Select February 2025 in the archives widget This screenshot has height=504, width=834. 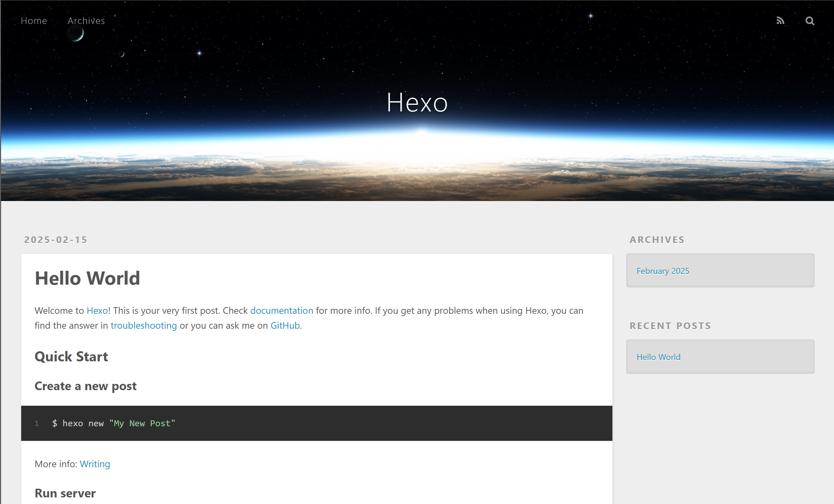(663, 271)
